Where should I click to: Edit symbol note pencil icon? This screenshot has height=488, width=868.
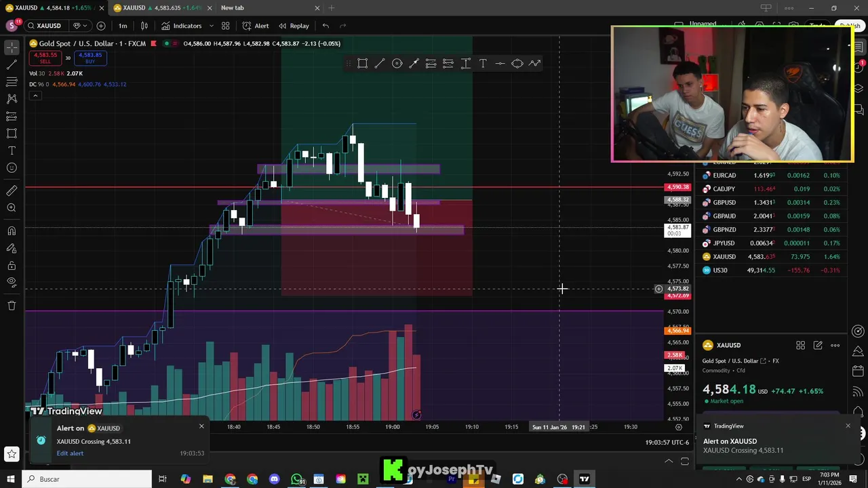coord(818,346)
